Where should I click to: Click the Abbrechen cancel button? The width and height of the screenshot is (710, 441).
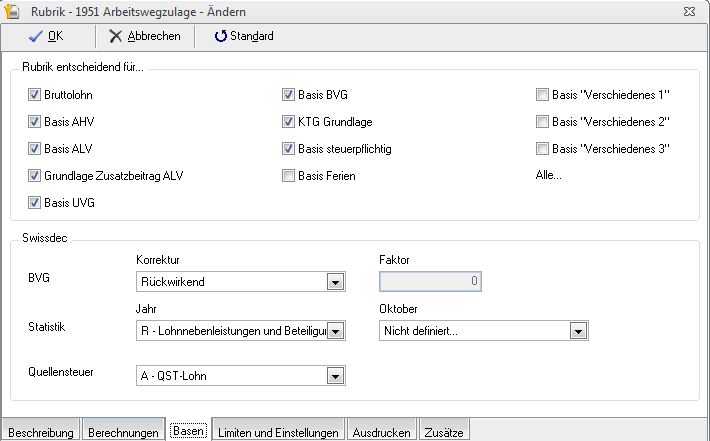pos(145,36)
